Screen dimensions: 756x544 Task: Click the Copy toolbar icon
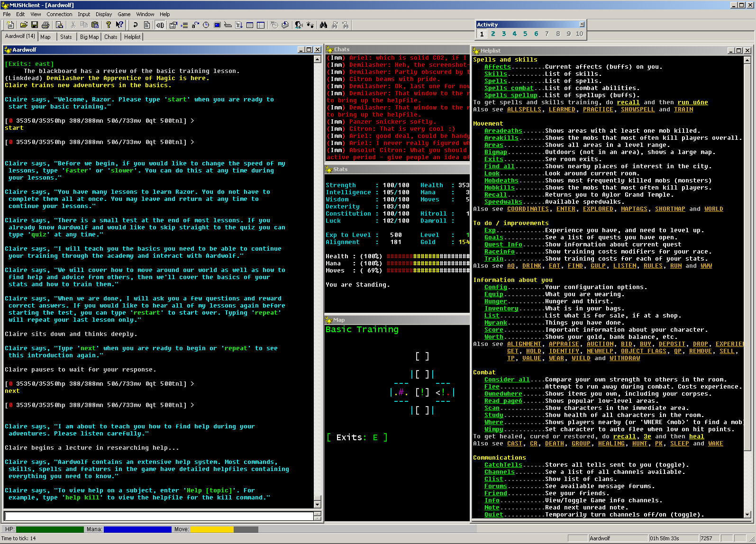coord(84,25)
